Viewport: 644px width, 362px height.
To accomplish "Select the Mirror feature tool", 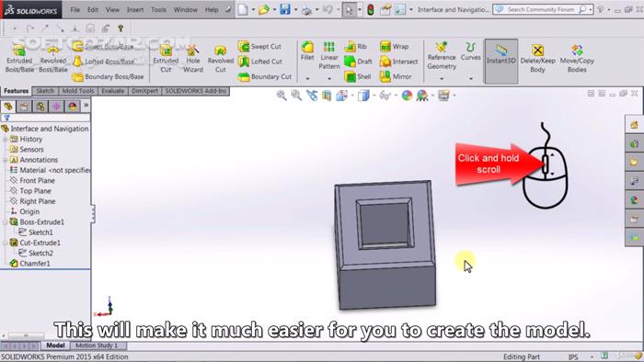I will (396, 76).
